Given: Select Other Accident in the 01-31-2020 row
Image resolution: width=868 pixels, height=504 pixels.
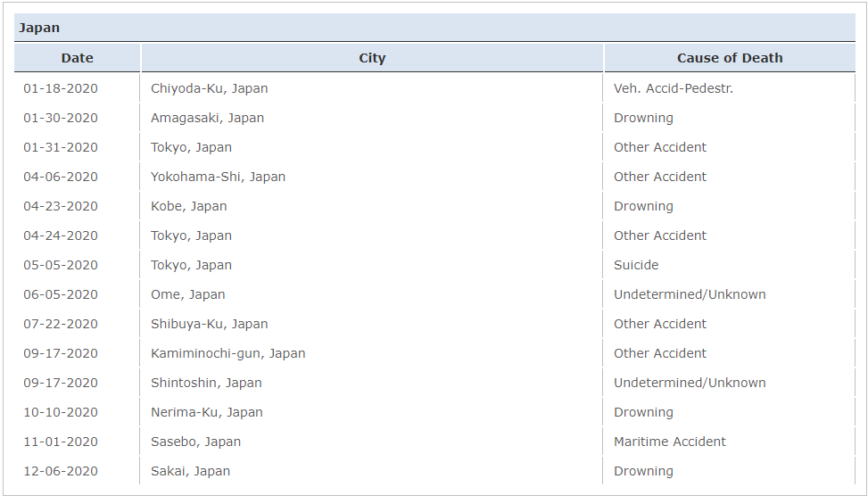Looking at the screenshot, I should (x=660, y=147).
